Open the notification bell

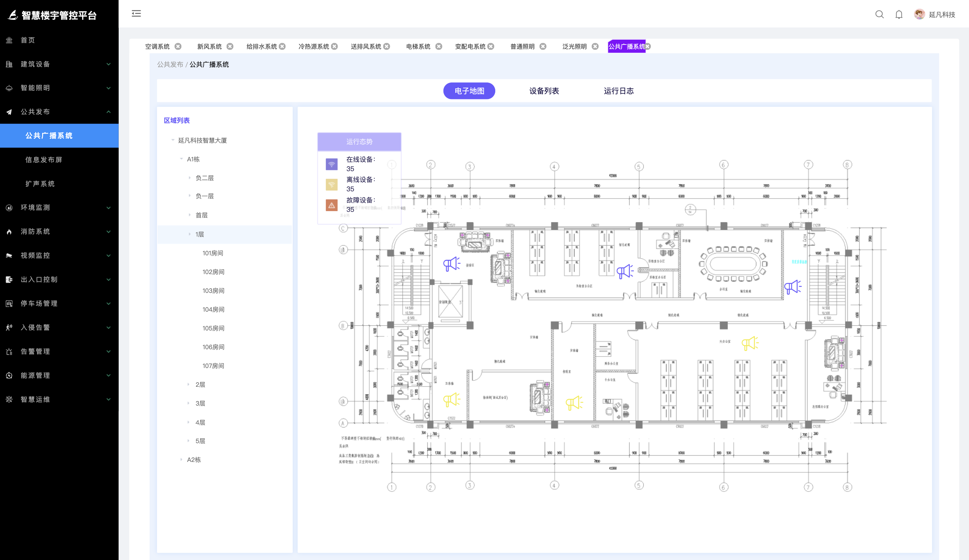pyautogui.click(x=899, y=15)
